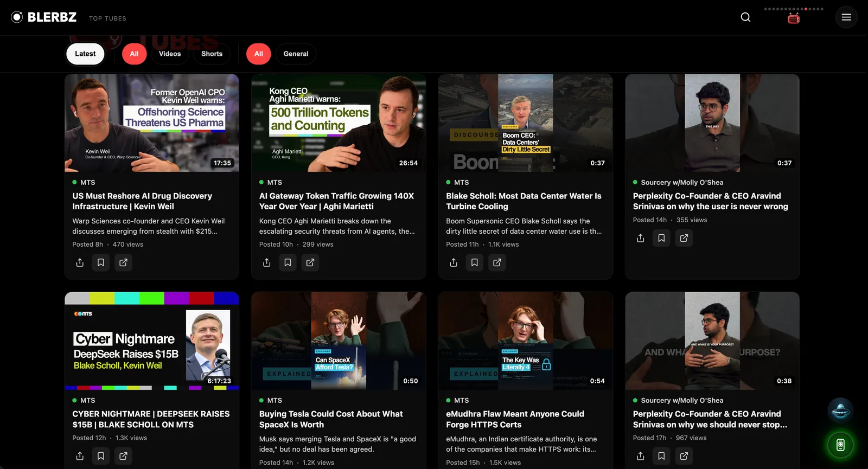Play the Can SpaceX Afford Tesla thumbnail
Image resolution: width=868 pixels, height=469 pixels.
point(339,341)
